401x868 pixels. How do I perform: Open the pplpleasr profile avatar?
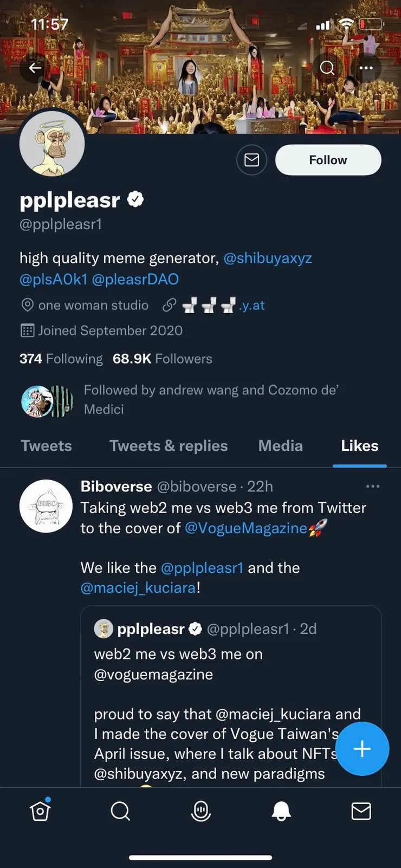(x=52, y=144)
